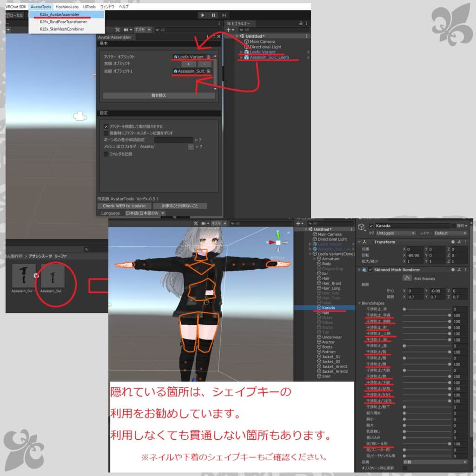476x476 pixels.
Task: Click the Shirt object cube icon
Action: click(319, 377)
